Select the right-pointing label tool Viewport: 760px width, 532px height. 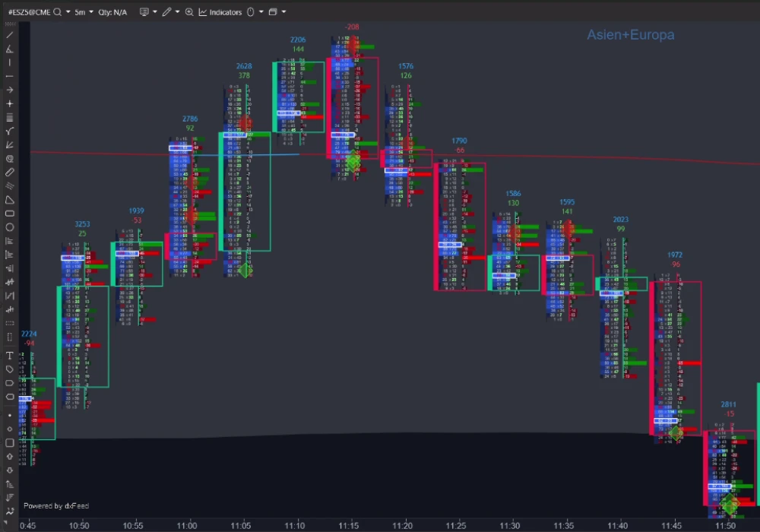[9, 383]
